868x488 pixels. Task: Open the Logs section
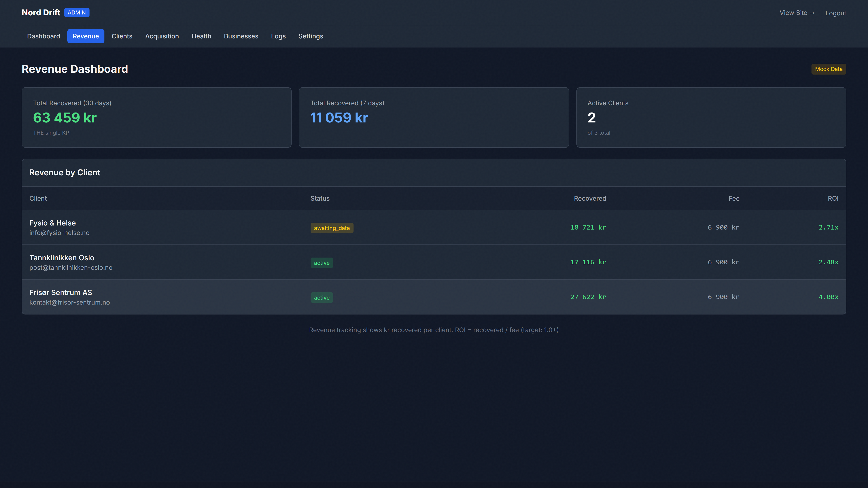point(278,36)
